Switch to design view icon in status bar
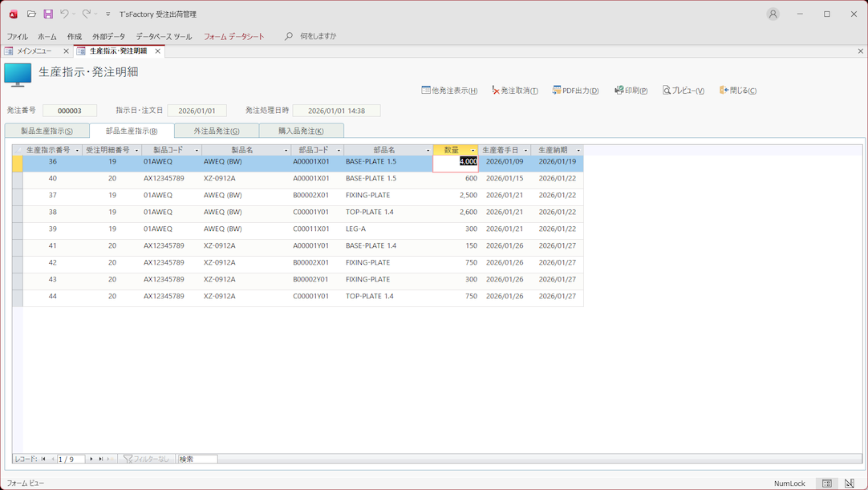868x490 pixels. (x=849, y=484)
